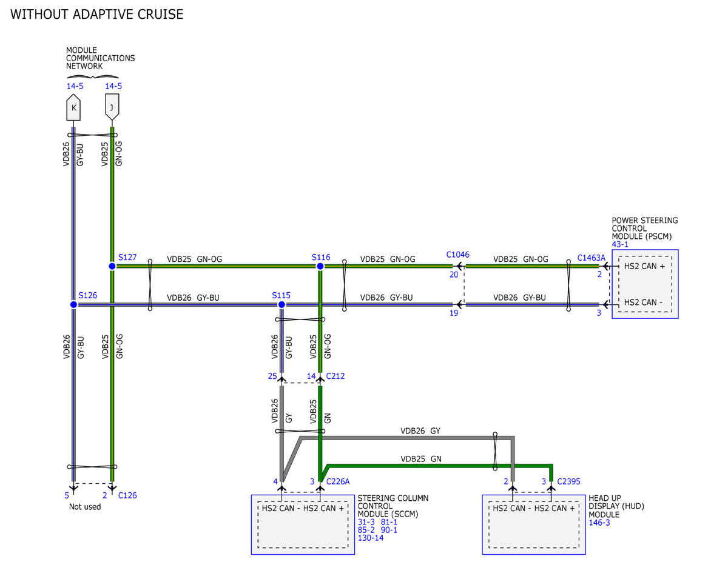Go to the 31-3 SCCM page reference

tap(366, 521)
